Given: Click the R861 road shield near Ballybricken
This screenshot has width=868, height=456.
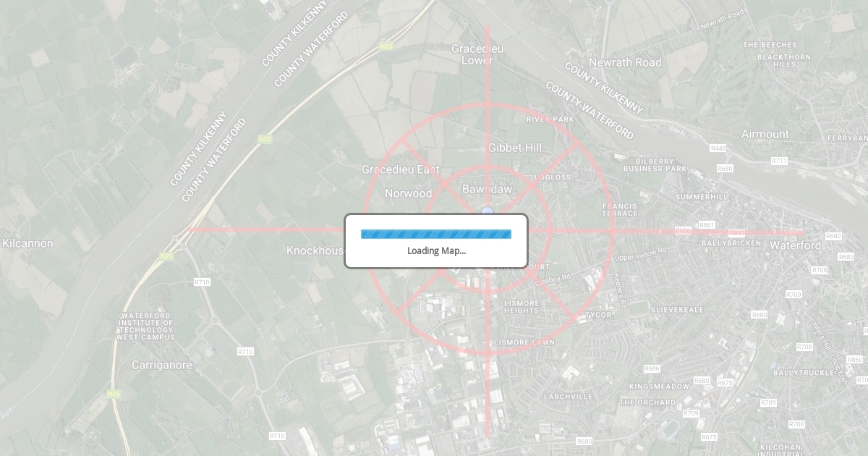Looking at the screenshot, I should tap(707, 225).
